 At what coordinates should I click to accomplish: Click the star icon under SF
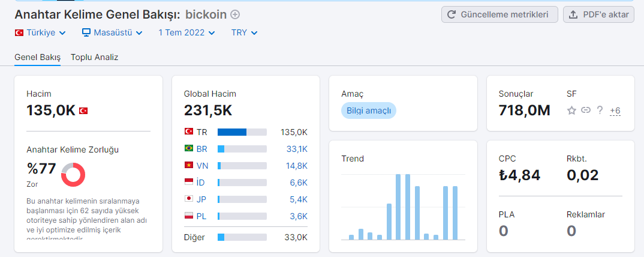point(571,110)
